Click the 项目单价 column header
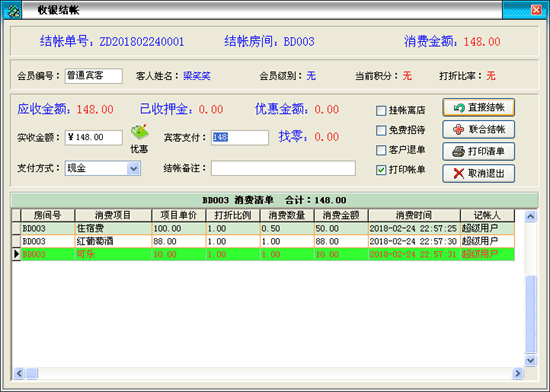The image size is (550, 392). click(179, 215)
